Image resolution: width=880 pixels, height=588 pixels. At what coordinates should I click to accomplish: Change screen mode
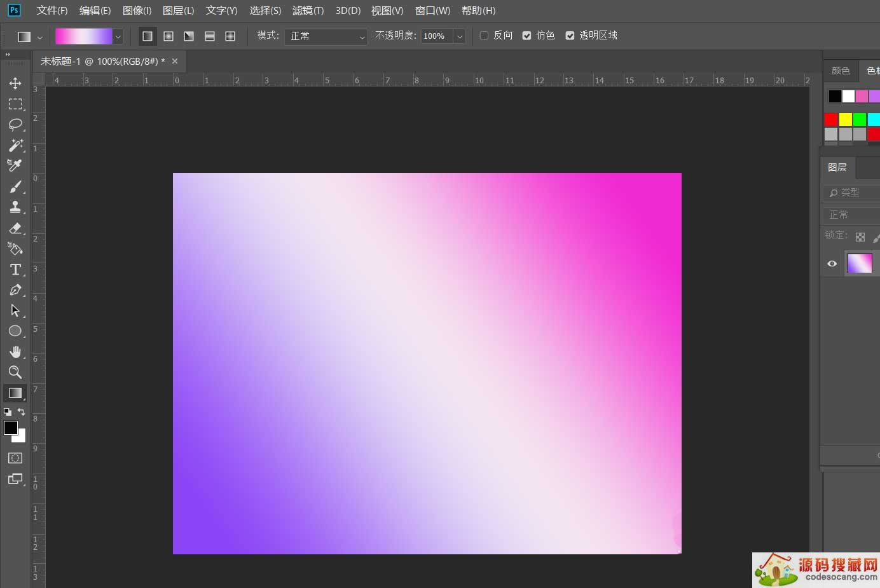coord(15,479)
